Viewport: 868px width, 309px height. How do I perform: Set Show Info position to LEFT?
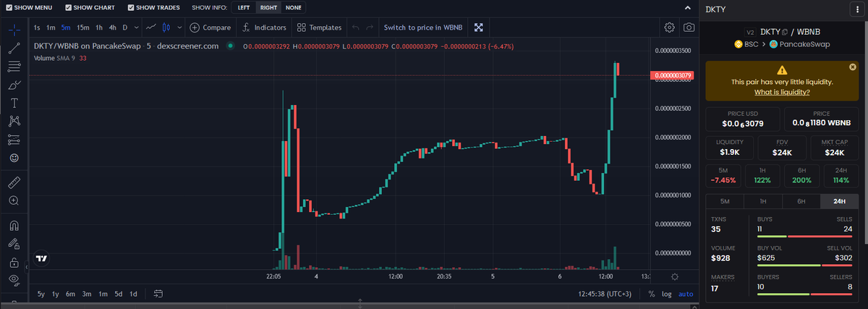(x=244, y=7)
